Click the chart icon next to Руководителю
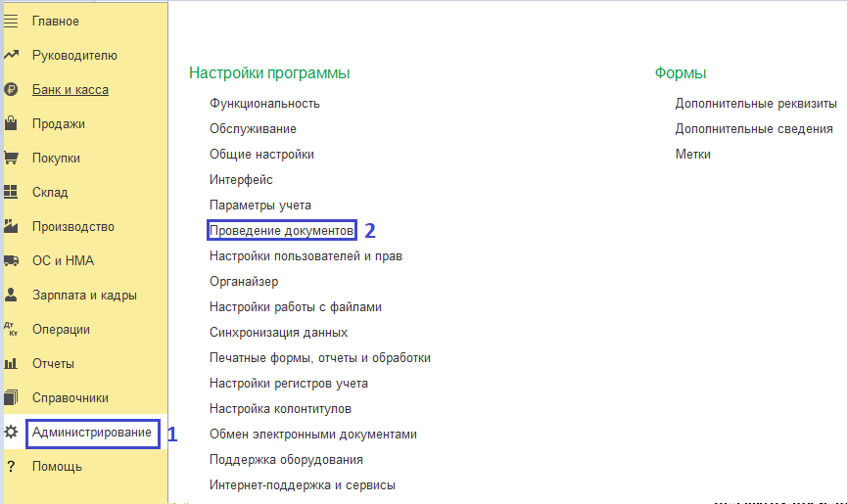The height and width of the screenshot is (504, 847). (12, 56)
